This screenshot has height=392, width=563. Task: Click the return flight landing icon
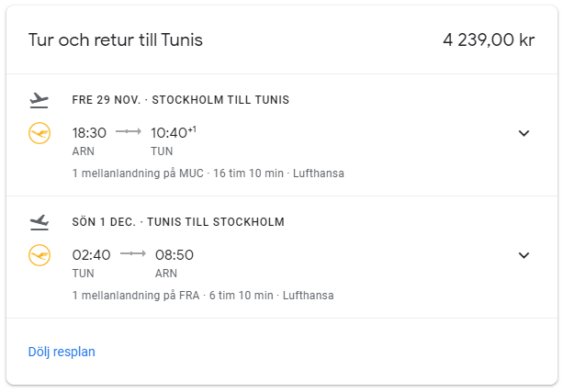[x=39, y=221]
